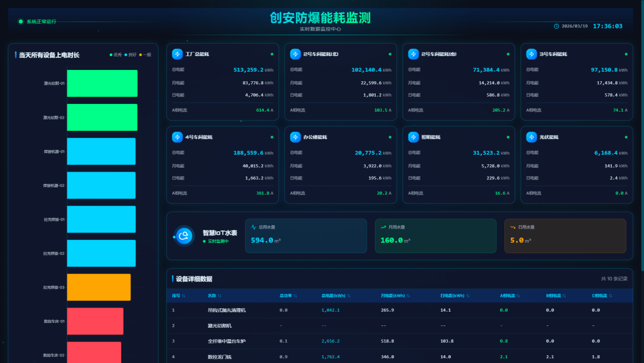Sort the table by 总电能(kWh) column
The height and width of the screenshot is (363, 644).
point(336,296)
